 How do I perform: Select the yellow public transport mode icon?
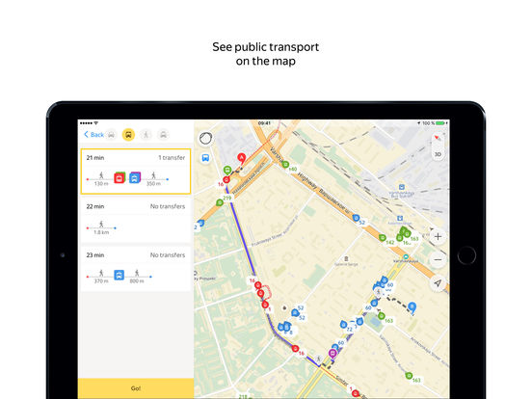tap(128, 135)
